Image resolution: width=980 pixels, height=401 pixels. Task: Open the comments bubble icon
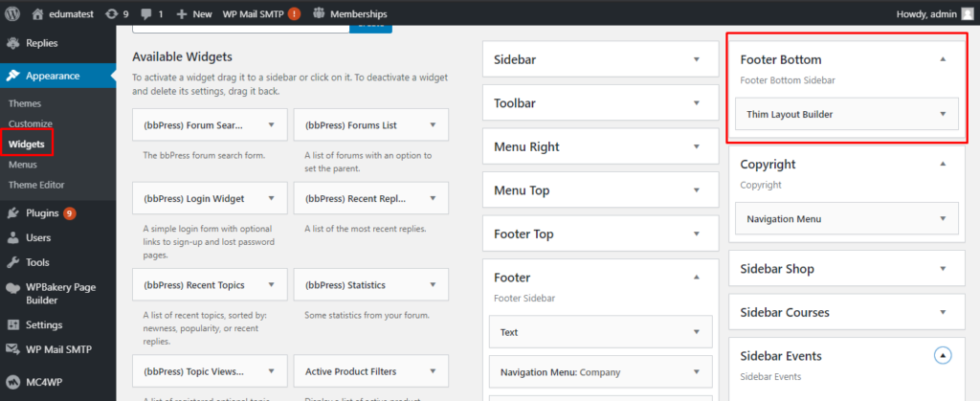[x=146, y=13]
